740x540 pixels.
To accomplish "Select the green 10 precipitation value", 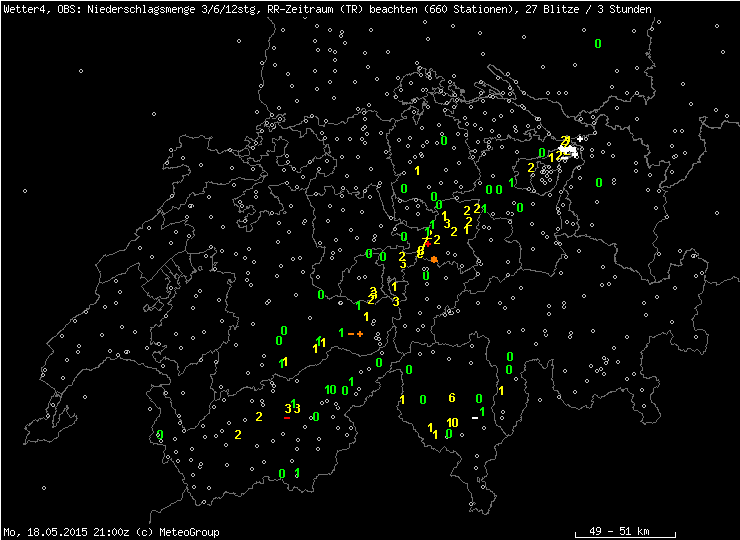I will [x=330, y=390].
